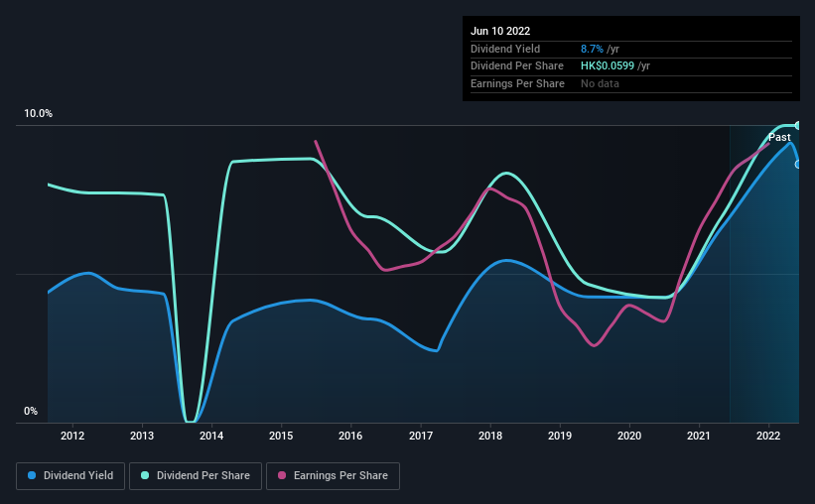Toggle the Earnings Per Share legend item
Image resolution: width=815 pixels, height=504 pixels.
333,476
